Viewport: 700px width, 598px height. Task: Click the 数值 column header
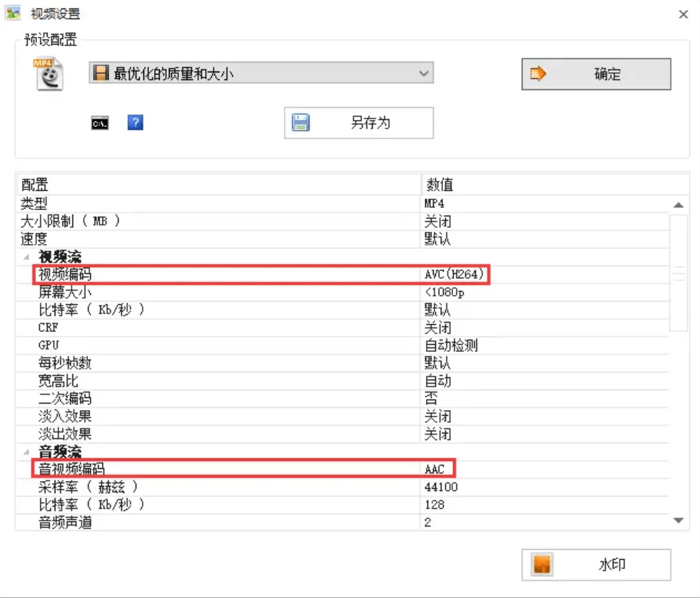[x=555, y=184]
